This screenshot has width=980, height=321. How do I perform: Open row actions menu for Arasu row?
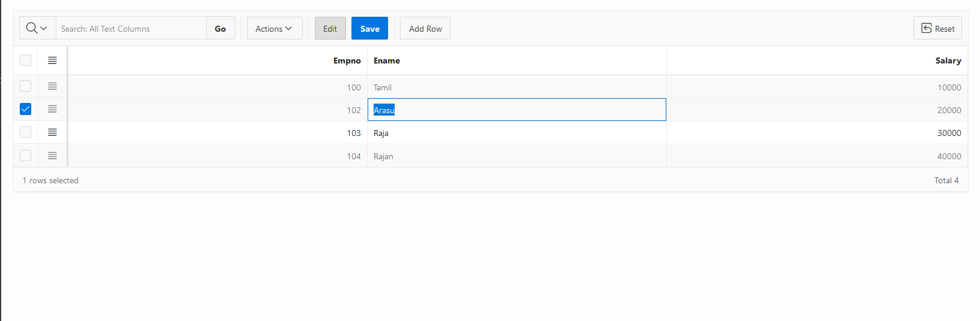tap(52, 109)
